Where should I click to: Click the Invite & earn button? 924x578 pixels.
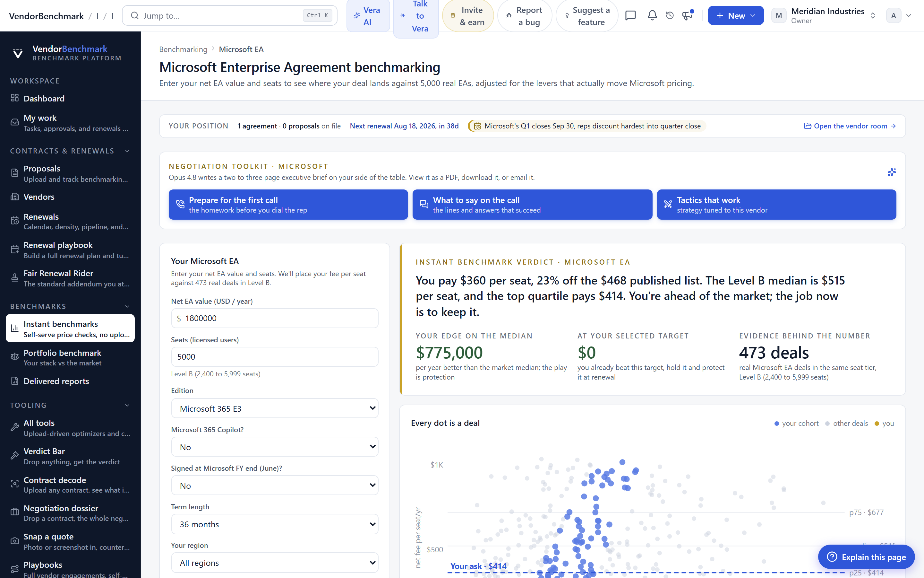(x=468, y=16)
